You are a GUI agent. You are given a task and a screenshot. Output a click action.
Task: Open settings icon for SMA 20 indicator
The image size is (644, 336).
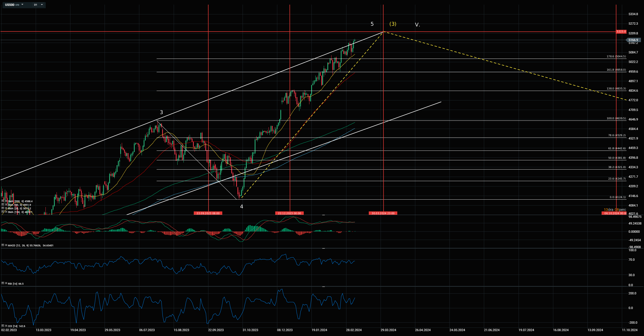[x=3, y=208]
